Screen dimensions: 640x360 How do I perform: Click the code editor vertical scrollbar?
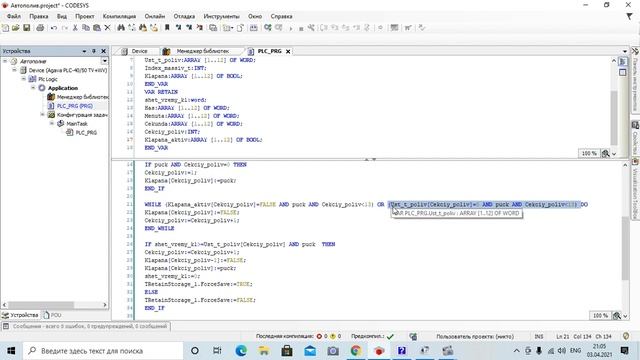click(x=625, y=248)
